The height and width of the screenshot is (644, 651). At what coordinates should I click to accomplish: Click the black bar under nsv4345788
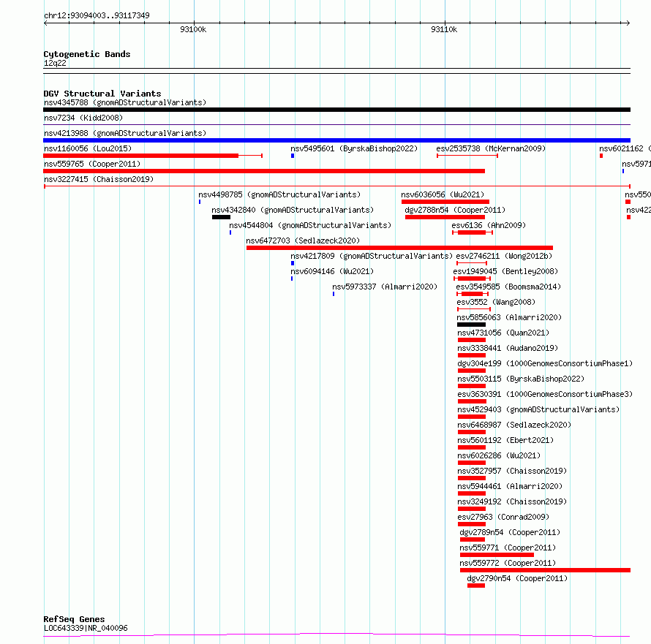pos(336,110)
